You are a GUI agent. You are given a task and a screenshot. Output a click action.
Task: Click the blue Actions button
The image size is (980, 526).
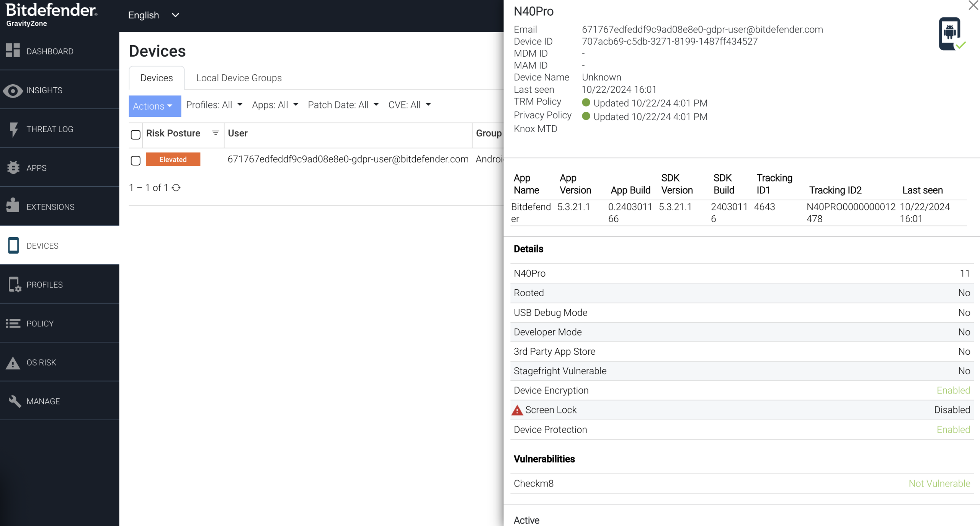pos(154,106)
